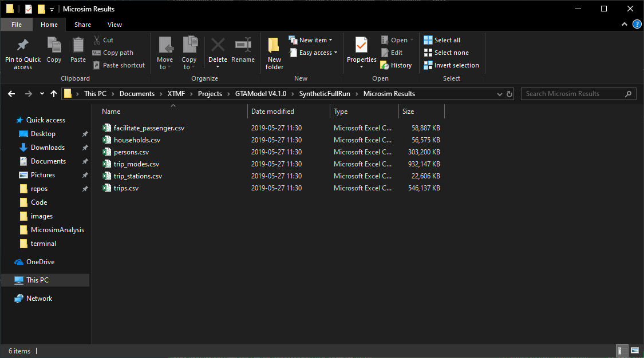
Task: Click Select none
Action: (x=446, y=53)
